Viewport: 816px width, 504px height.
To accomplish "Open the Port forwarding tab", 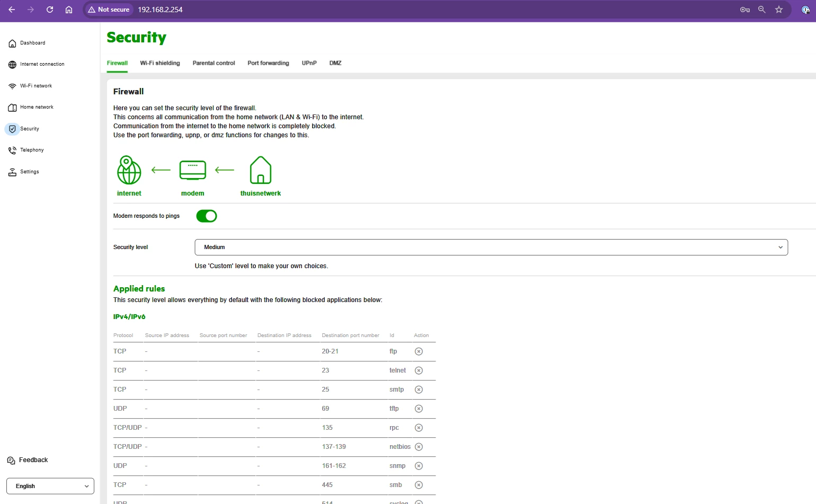I will click(268, 63).
